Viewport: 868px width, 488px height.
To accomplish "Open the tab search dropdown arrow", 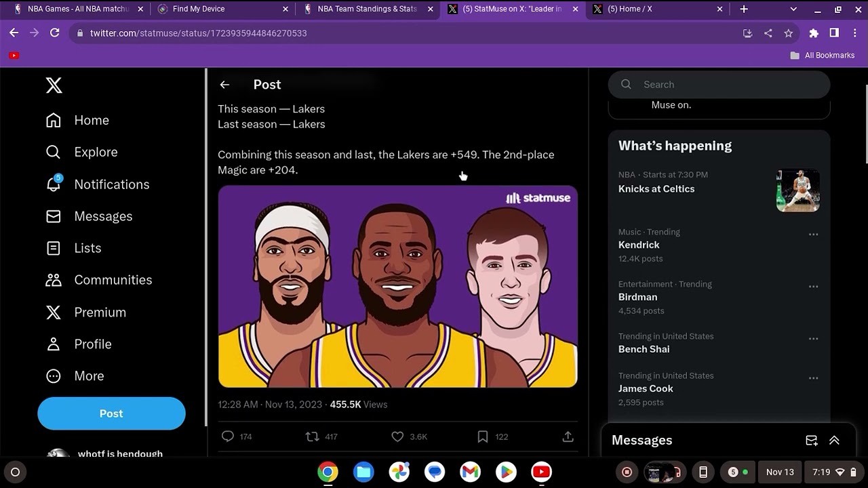I will 793,9.
